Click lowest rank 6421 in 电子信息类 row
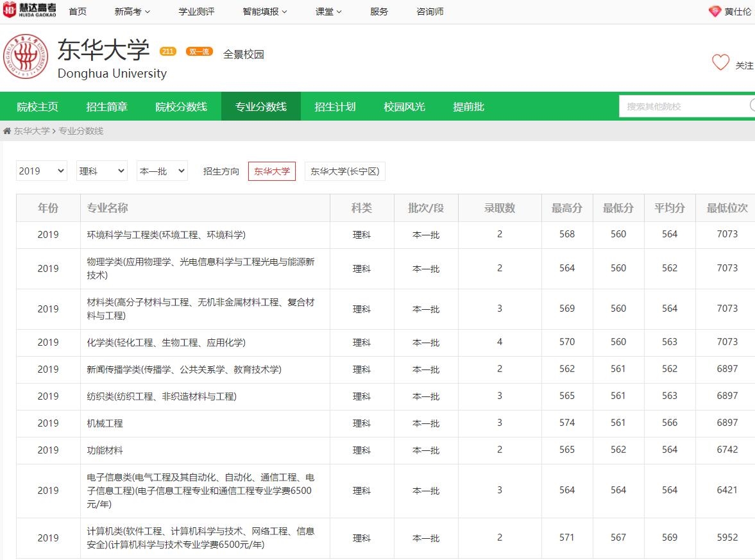755x560 pixels. coord(727,490)
